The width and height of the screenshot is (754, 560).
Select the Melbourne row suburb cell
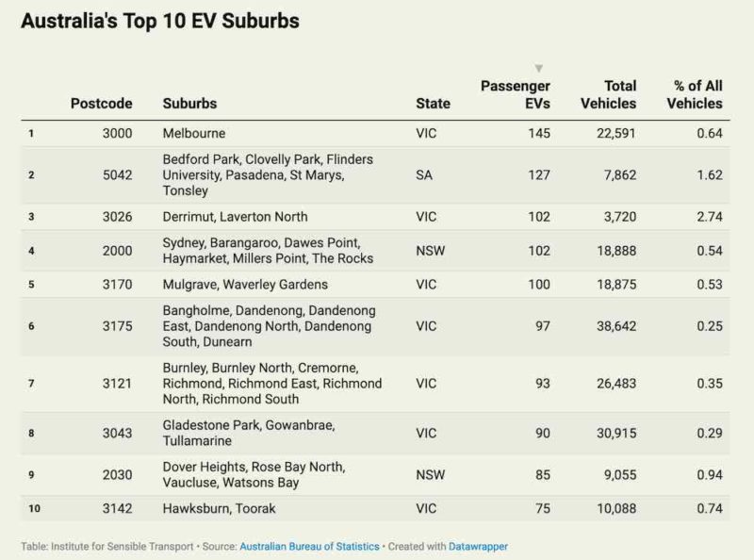(x=194, y=134)
